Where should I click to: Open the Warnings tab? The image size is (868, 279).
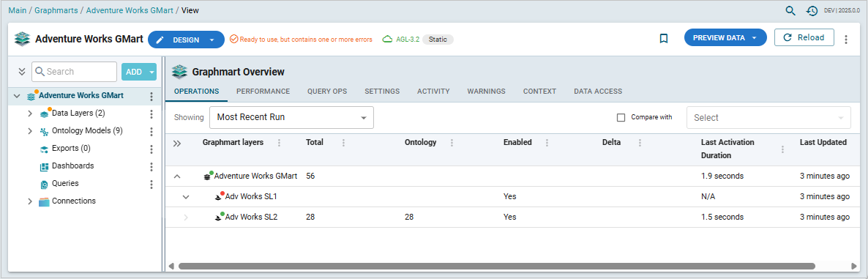pos(486,92)
